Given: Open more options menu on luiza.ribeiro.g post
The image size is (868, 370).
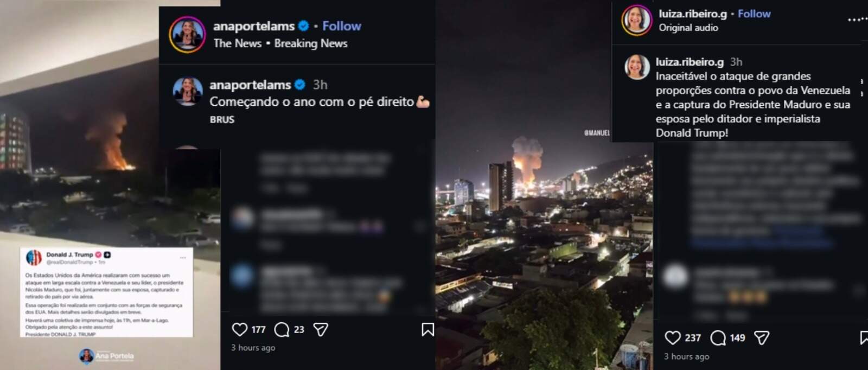Looking at the screenshot, I should click(857, 20).
